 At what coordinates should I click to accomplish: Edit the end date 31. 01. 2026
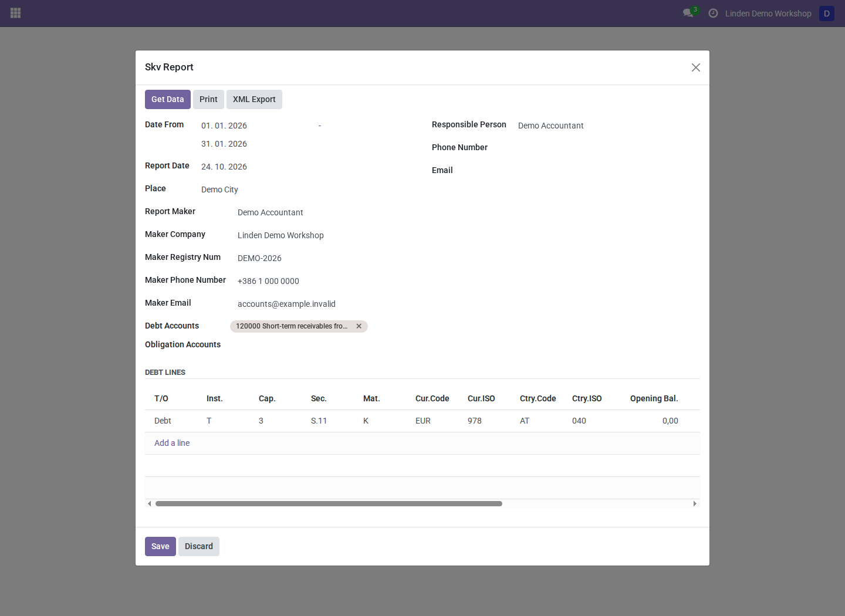tap(257, 144)
